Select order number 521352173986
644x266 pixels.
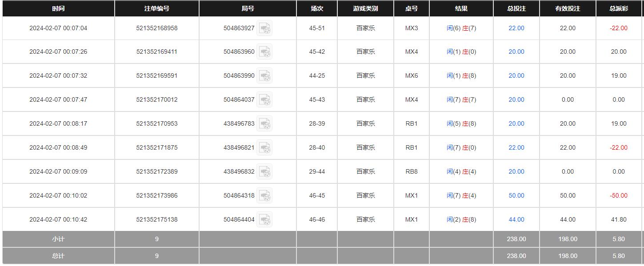[x=157, y=195]
